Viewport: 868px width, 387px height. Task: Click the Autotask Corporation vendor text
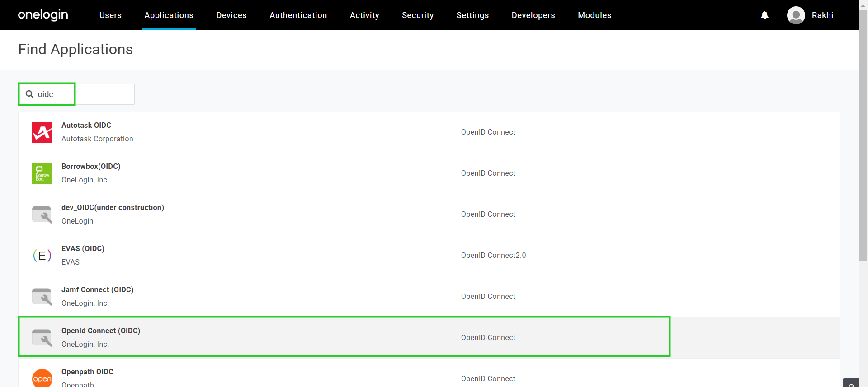pos(97,139)
